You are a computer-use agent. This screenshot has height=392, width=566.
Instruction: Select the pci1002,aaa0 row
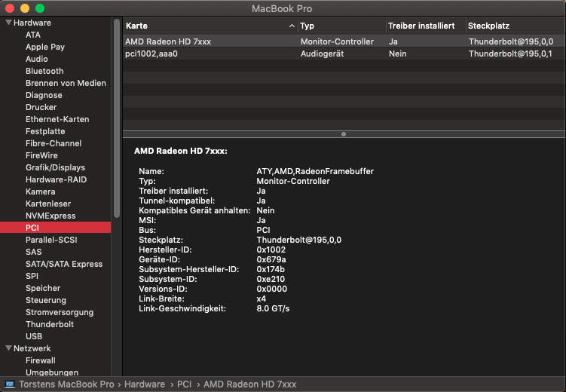coord(344,54)
